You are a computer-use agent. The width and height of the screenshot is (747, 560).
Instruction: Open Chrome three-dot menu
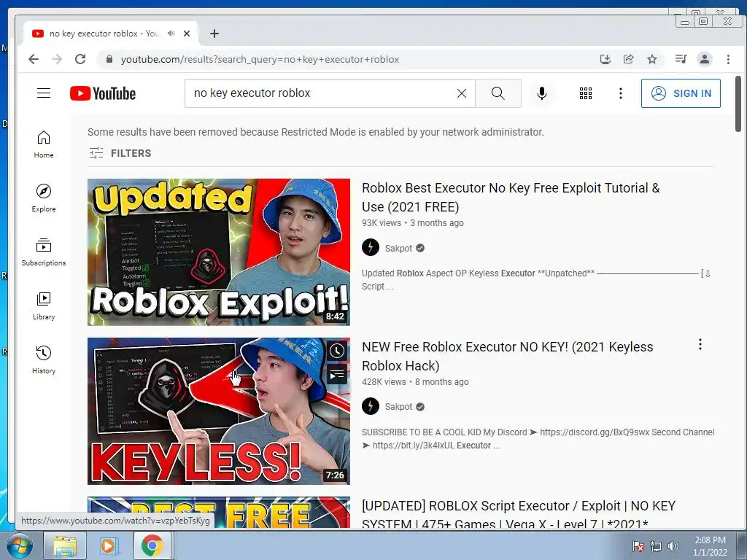[x=728, y=59]
